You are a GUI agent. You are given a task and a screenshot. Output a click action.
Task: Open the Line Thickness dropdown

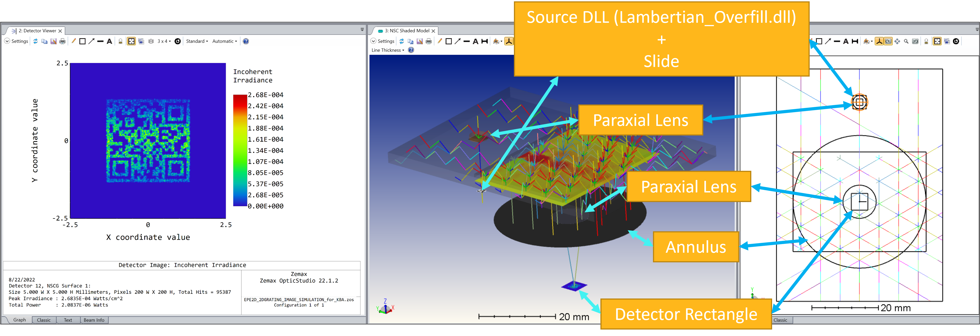(388, 50)
